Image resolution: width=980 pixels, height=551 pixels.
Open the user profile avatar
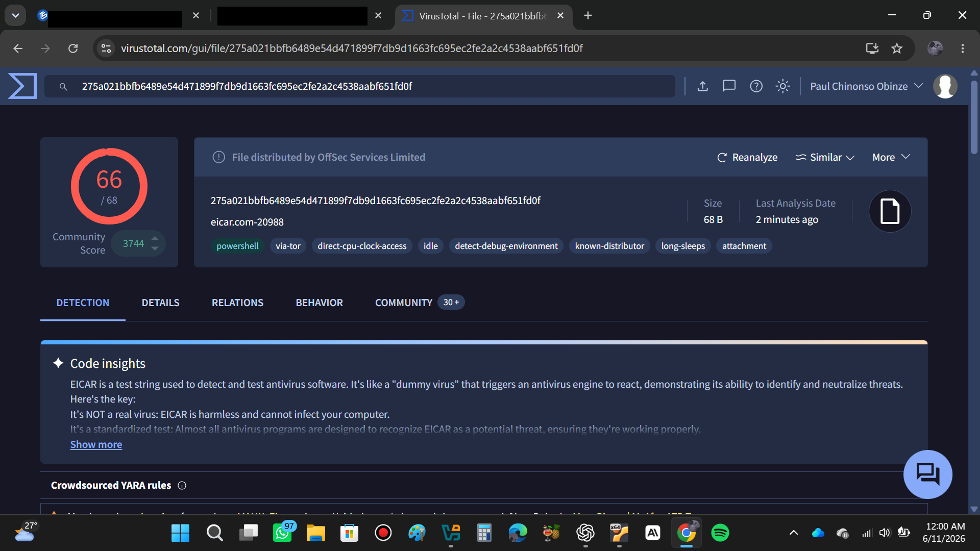click(x=945, y=86)
